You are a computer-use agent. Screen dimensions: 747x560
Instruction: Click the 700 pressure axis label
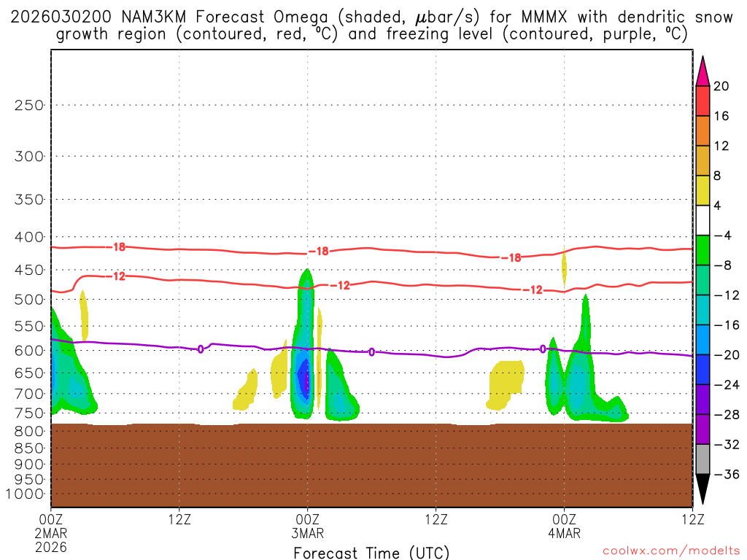(x=29, y=394)
